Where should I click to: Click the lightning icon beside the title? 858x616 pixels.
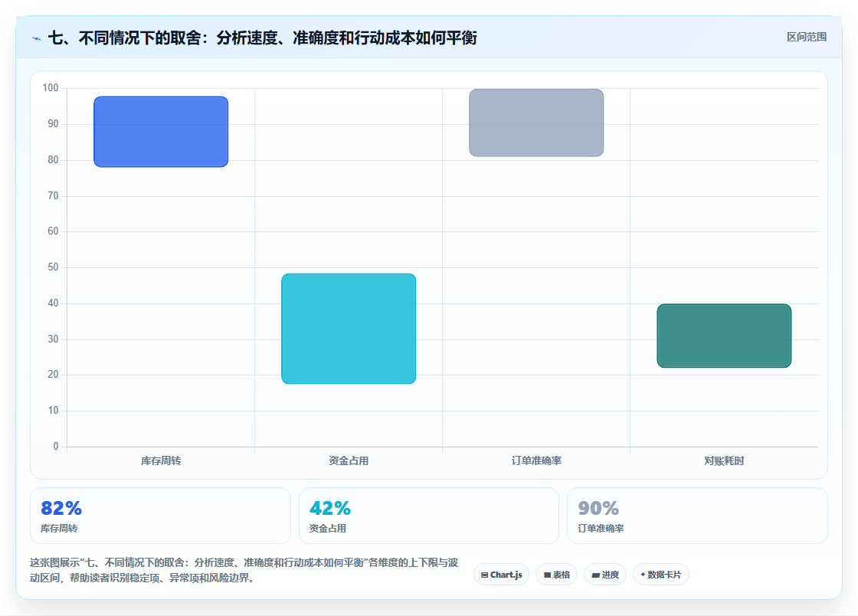pos(37,38)
